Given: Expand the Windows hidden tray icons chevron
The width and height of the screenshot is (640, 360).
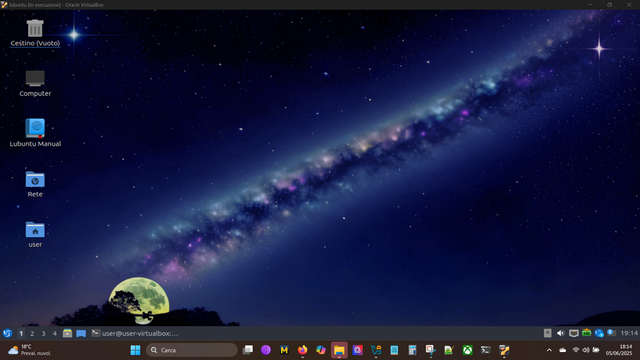Looking at the screenshot, I should tap(549, 350).
